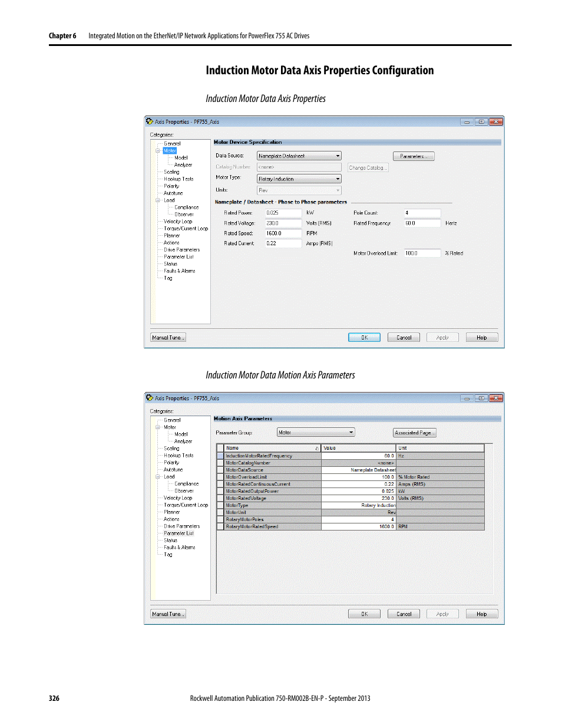Select Drive Parameters in the upper tree
Image resolution: width=562 pixels, height=728 pixels.
181,250
